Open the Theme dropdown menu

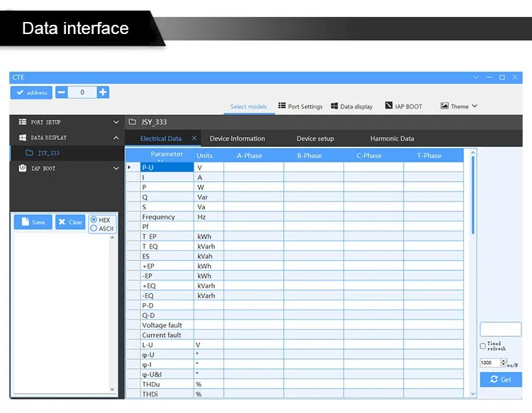[x=459, y=106]
